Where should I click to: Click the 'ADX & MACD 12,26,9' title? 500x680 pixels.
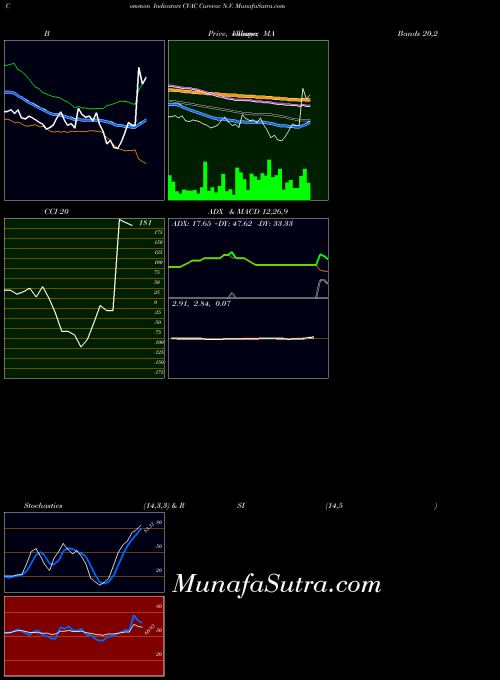coord(248,212)
